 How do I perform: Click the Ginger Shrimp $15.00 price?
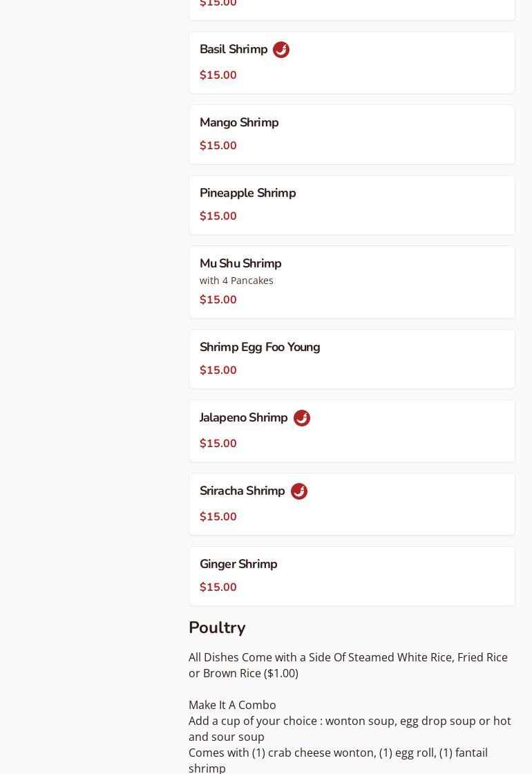coord(218,587)
